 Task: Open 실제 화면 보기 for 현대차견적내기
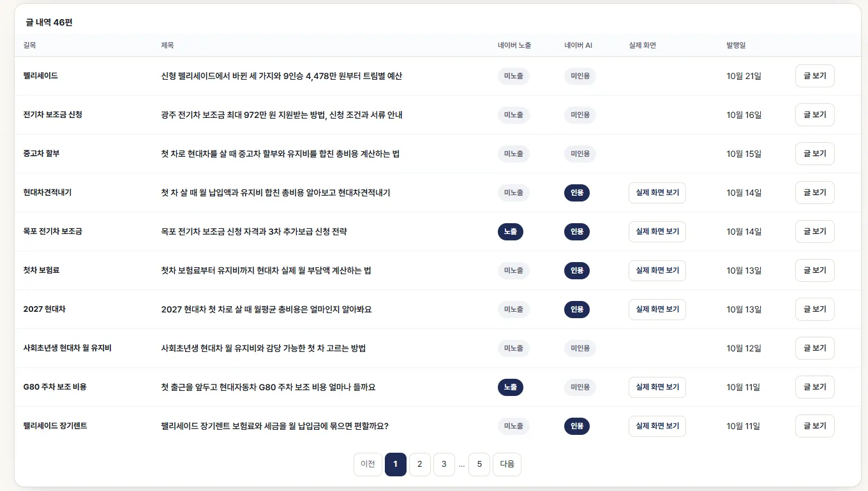(657, 193)
